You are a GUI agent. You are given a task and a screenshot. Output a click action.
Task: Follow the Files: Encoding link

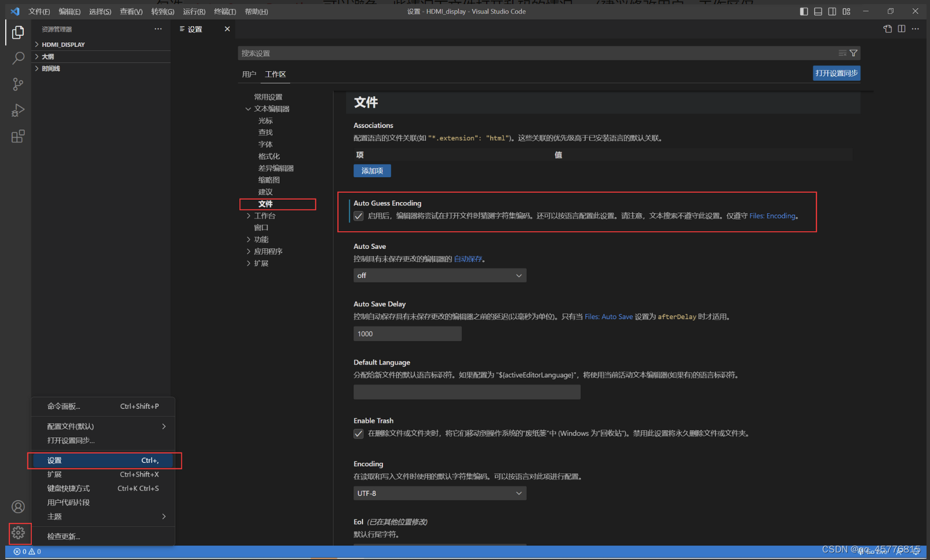point(772,216)
